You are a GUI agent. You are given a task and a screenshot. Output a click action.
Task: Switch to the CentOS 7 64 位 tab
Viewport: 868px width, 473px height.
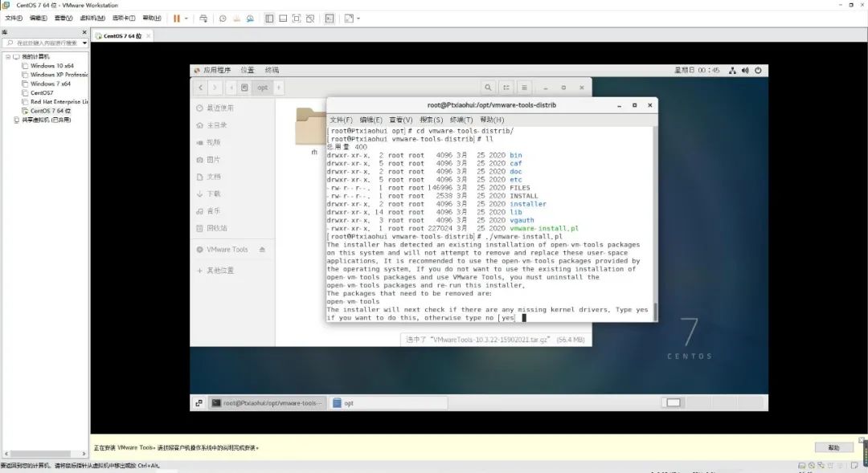pyautogui.click(x=122, y=36)
